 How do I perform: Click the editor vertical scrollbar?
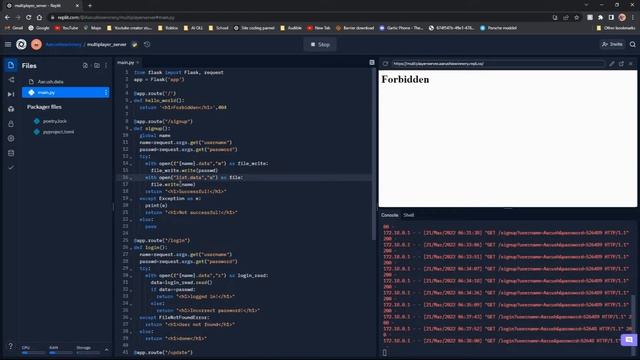tap(373, 154)
